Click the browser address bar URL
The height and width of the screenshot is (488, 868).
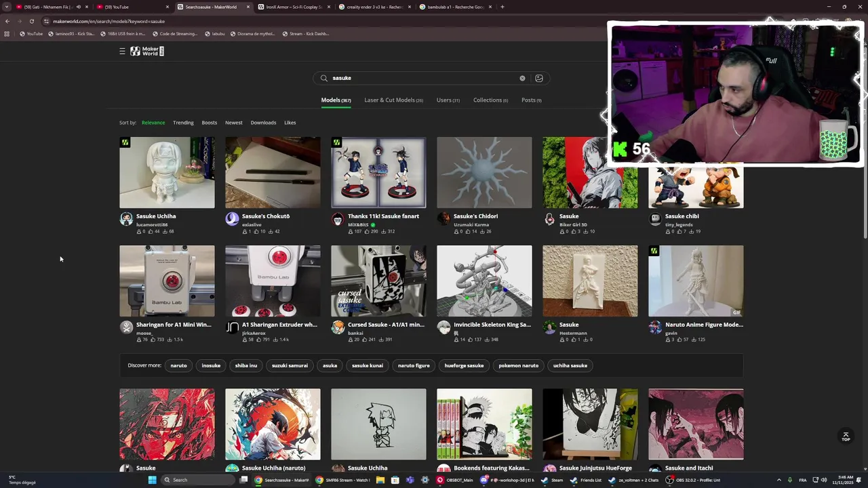[108, 21]
